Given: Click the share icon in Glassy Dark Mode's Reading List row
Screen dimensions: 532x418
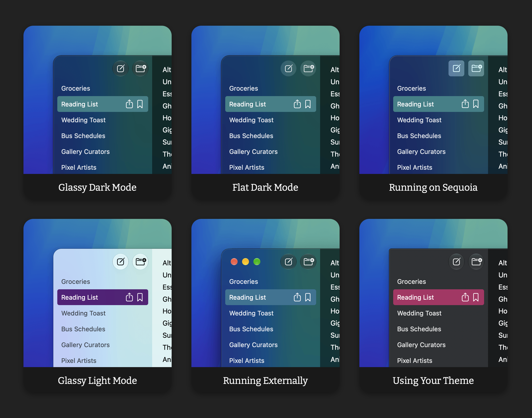Looking at the screenshot, I should coord(129,104).
